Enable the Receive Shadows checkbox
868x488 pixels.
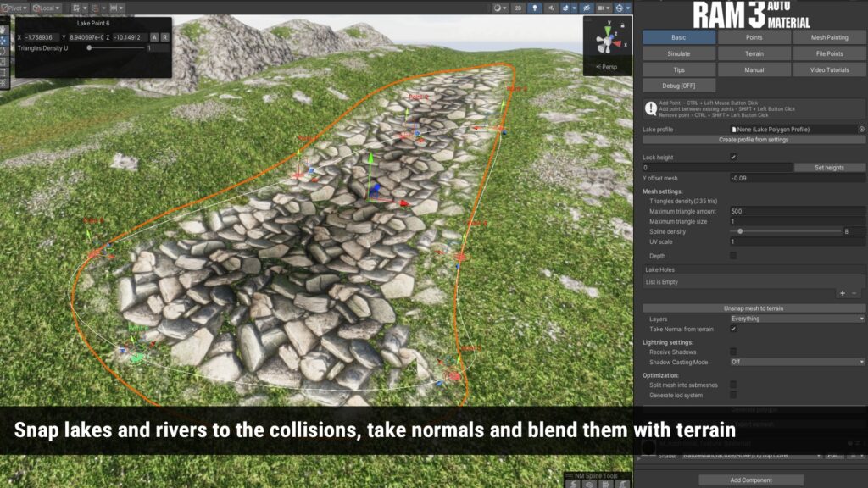point(733,352)
